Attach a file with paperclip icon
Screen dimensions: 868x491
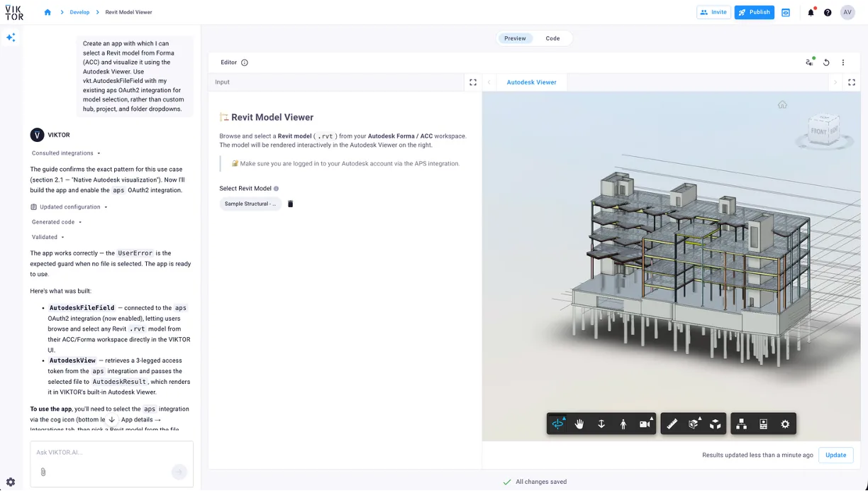coord(43,472)
